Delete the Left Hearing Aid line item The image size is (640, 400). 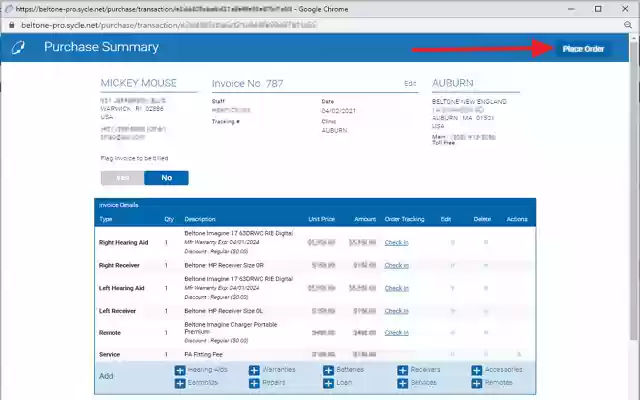coord(486,288)
